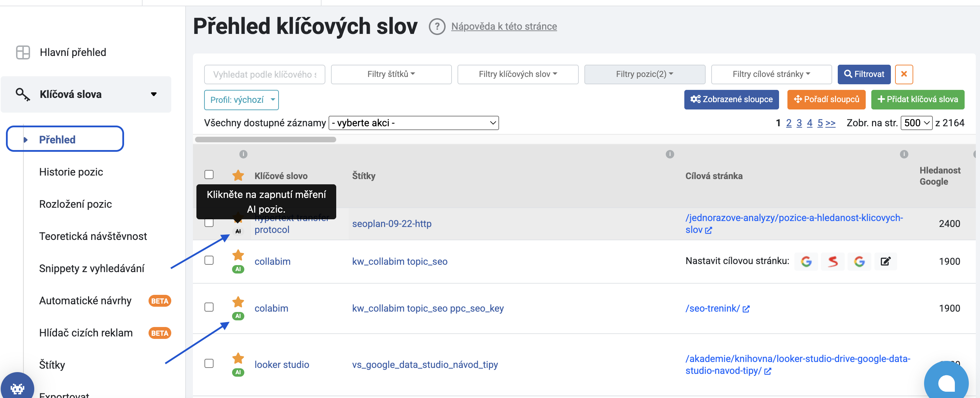Click the Hlavní přehled dashboard icon
This screenshot has height=398, width=980.
point(23,52)
